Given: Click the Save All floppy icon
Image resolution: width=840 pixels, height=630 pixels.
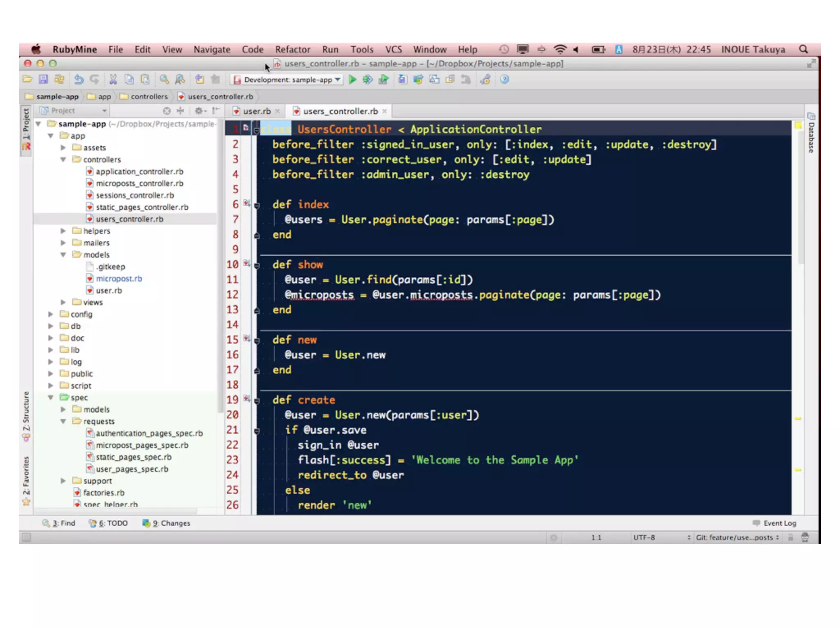Looking at the screenshot, I should point(43,80).
